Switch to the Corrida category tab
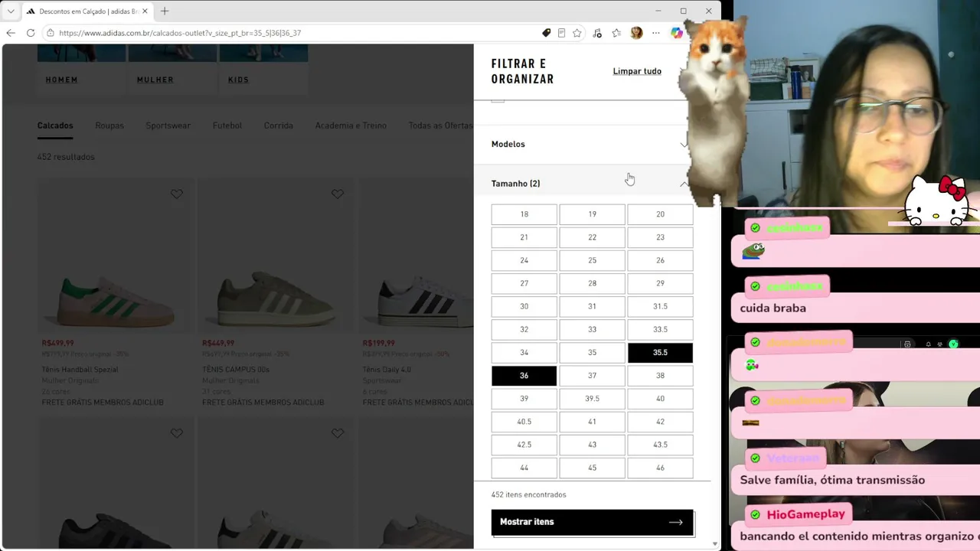This screenshot has height=551, width=980. pyautogui.click(x=279, y=126)
